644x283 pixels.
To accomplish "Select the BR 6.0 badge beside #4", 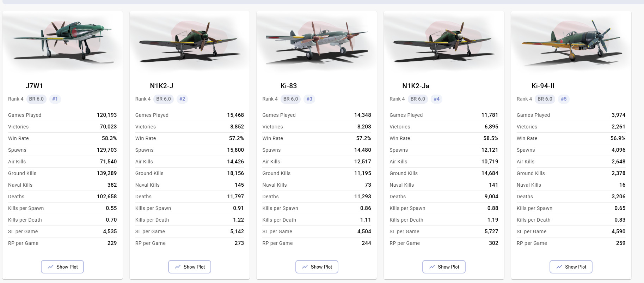I will [418, 99].
